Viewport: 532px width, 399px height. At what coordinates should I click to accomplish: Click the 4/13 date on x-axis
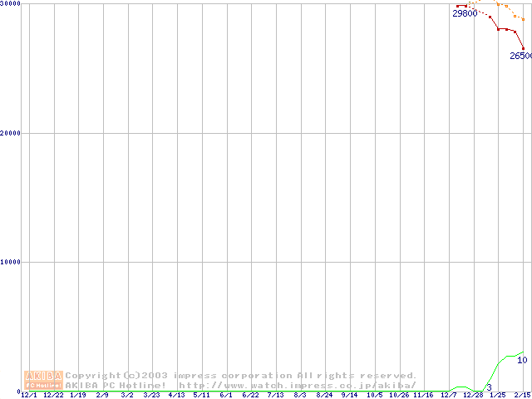176,395
